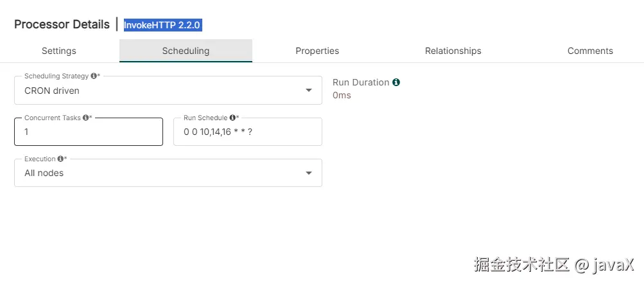Click into the Run Schedule cron field
The image size is (644, 284).
pyautogui.click(x=247, y=132)
